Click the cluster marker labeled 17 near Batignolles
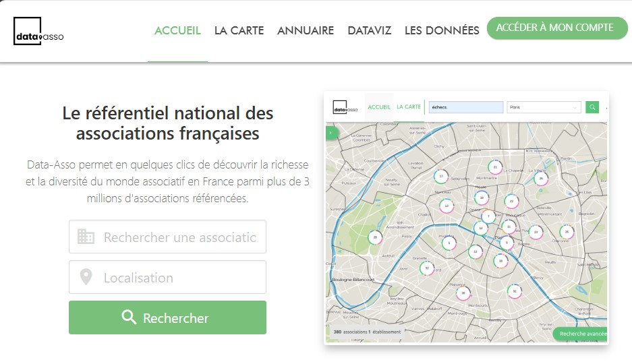The height and width of the screenshot is (364, 632). tap(441, 177)
